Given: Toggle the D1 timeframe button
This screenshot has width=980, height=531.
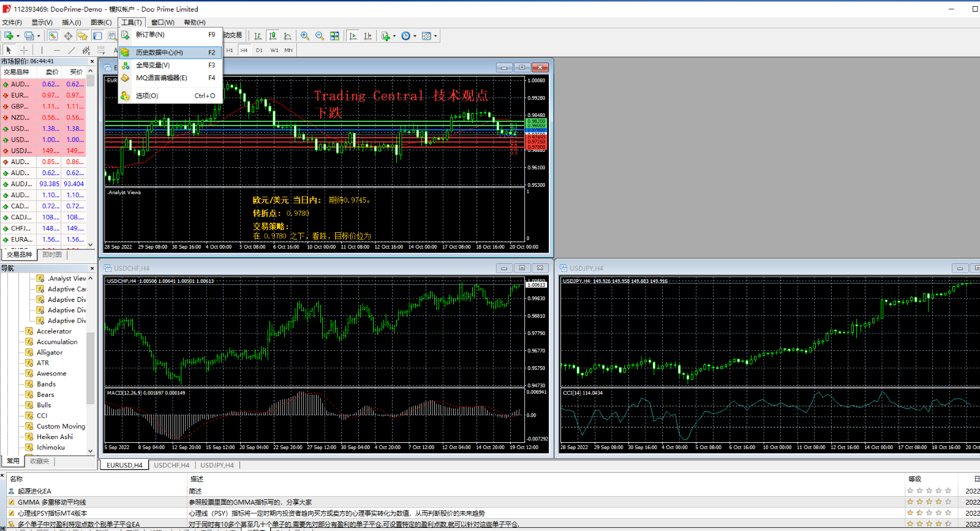Looking at the screenshot, I should pos(259,50).
